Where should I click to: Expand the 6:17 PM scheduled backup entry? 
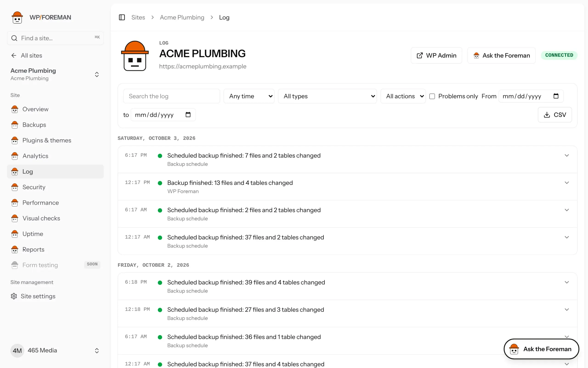coord(567,155)
